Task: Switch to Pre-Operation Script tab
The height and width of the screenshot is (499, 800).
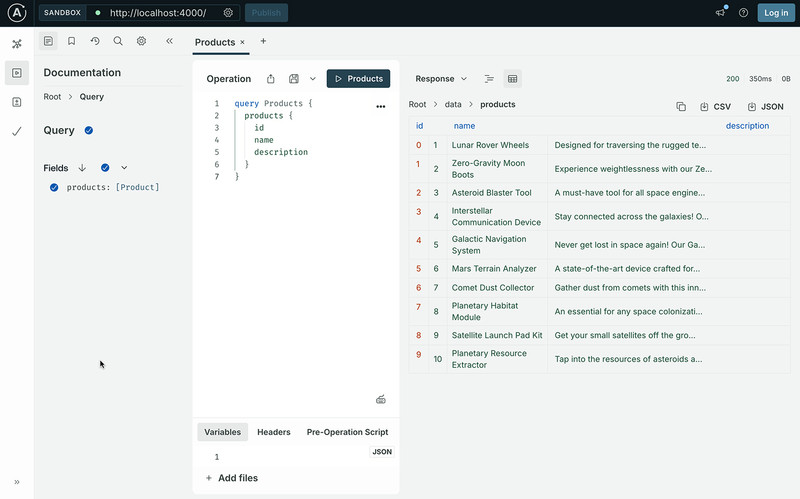Action: pyautogui.click(x=347, y=432)
